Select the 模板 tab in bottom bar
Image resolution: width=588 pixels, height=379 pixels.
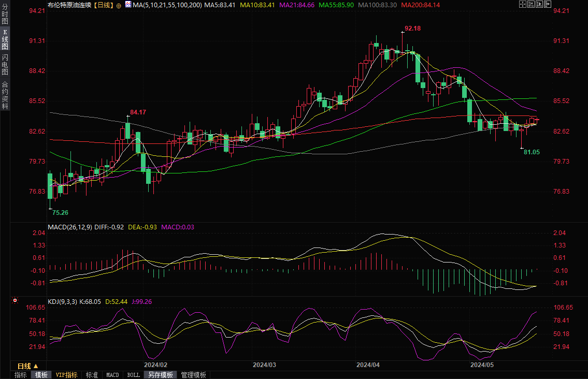[x=41, y=375]
